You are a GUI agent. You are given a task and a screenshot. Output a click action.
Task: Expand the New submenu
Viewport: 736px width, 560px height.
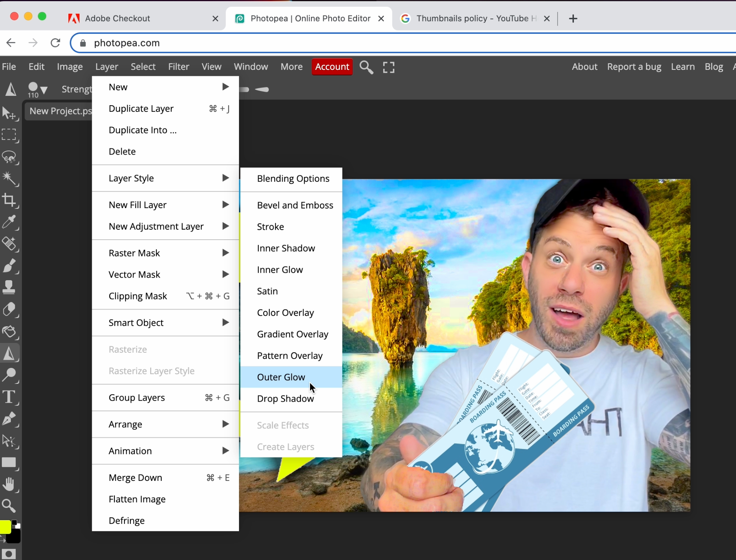[165, 87]
